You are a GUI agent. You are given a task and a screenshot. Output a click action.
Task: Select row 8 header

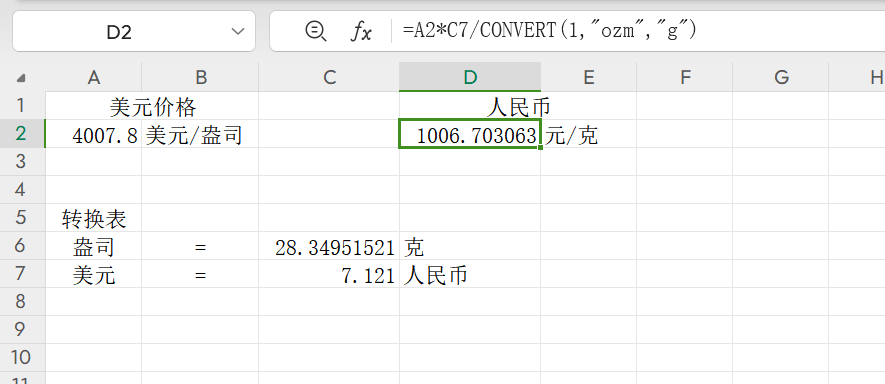pos(22,302)
